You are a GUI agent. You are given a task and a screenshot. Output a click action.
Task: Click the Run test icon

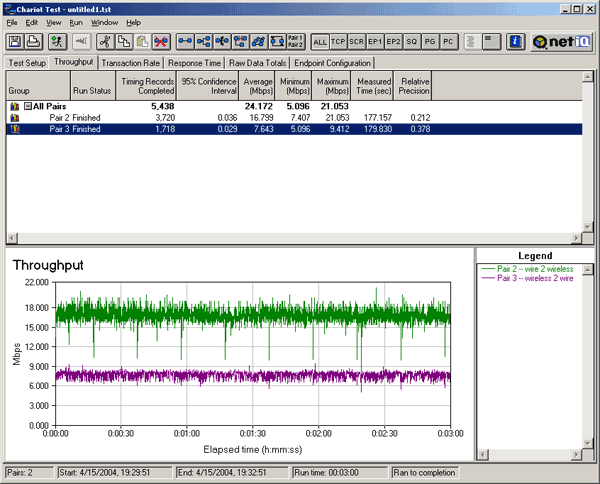point(57,41)
